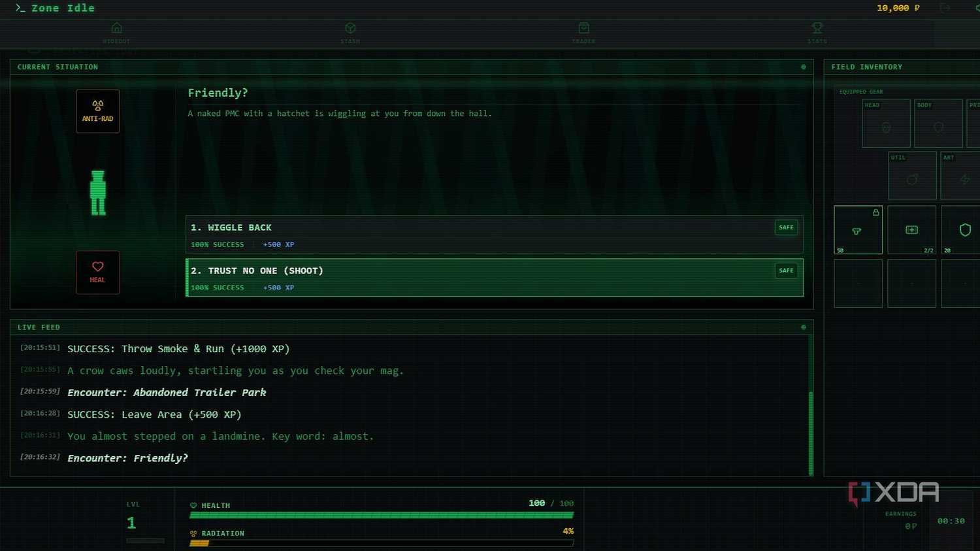
Task: Click 'Encounter: Abandoned Trailer Park' feed entry
Action: pyautogui.click(x=167, y=392)
